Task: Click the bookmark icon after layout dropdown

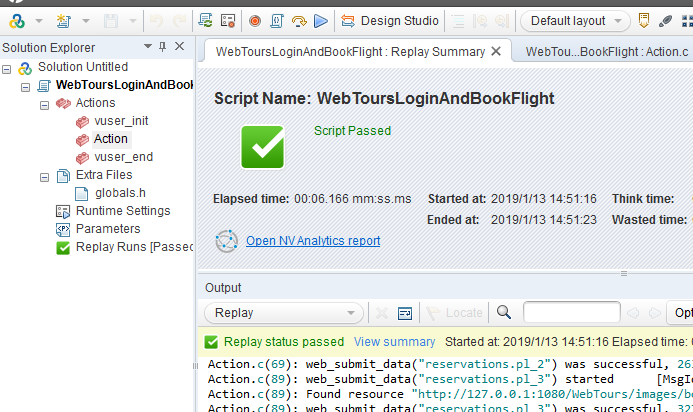Action: pos(644,21)
